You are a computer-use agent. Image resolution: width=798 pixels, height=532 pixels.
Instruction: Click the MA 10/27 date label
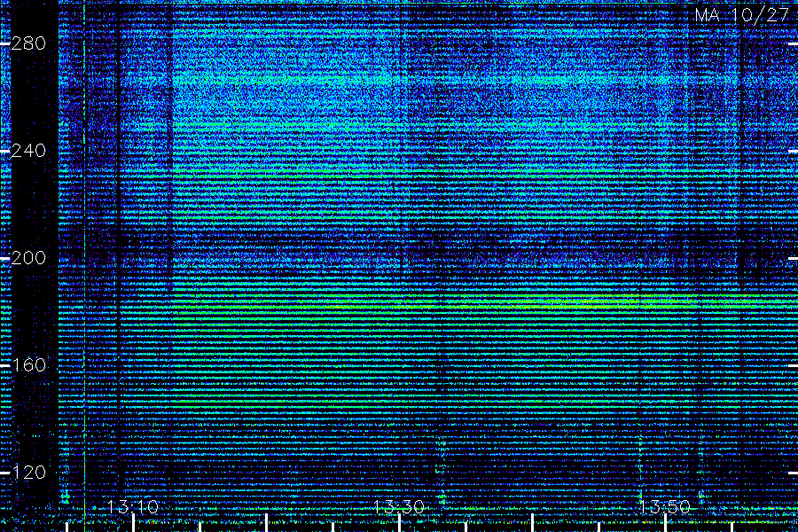[742, 15]
